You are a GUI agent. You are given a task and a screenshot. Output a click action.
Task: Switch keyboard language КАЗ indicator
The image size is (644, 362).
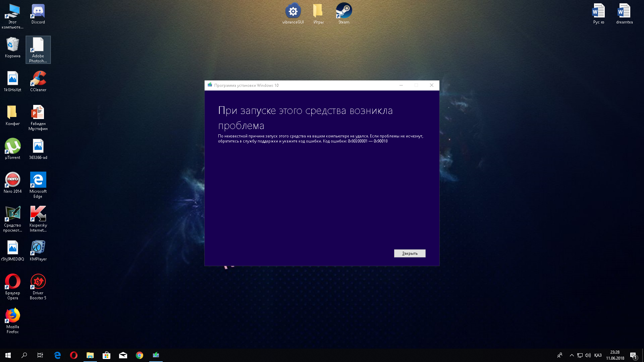598,355
